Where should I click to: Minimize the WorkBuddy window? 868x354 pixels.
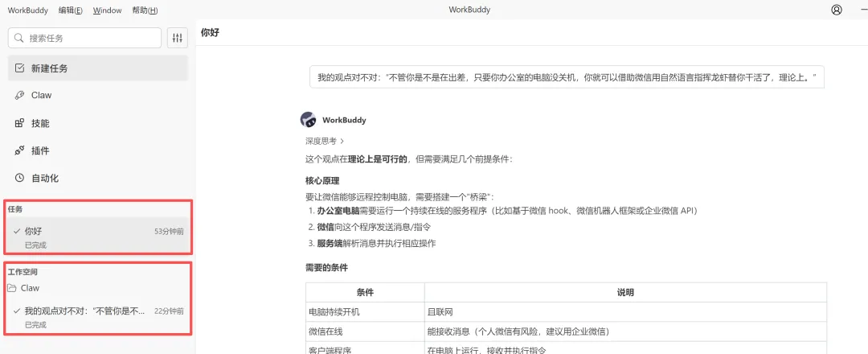[863, 10]
